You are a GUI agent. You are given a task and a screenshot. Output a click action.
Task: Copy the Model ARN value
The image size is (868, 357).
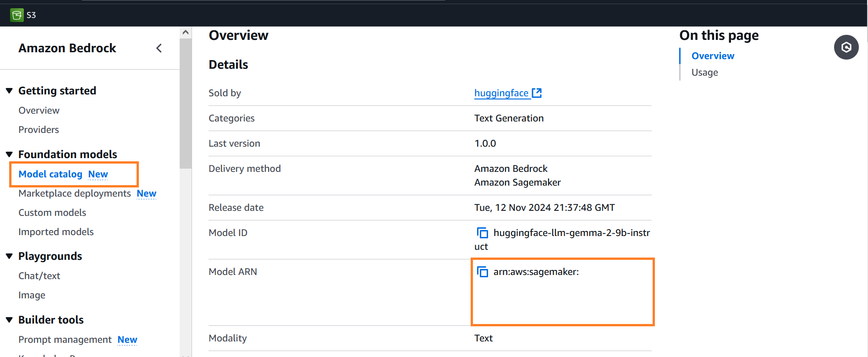click(482, 272)
